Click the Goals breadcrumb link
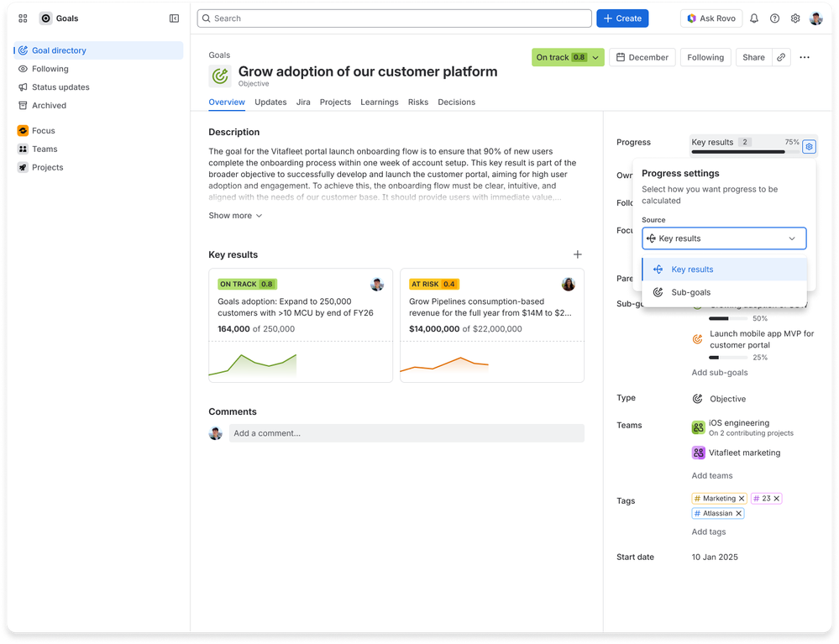The width and height of the screenshot is (839, 644). click(219, 55)
